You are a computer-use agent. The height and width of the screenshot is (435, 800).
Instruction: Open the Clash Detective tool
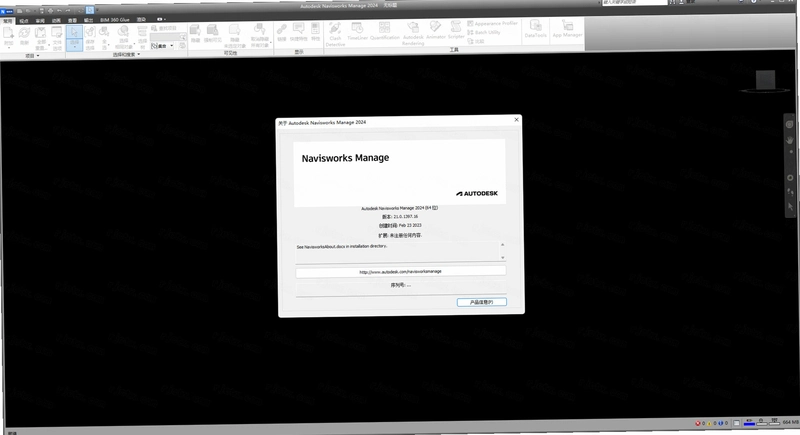pyautogui.click(x=335, y=34)
